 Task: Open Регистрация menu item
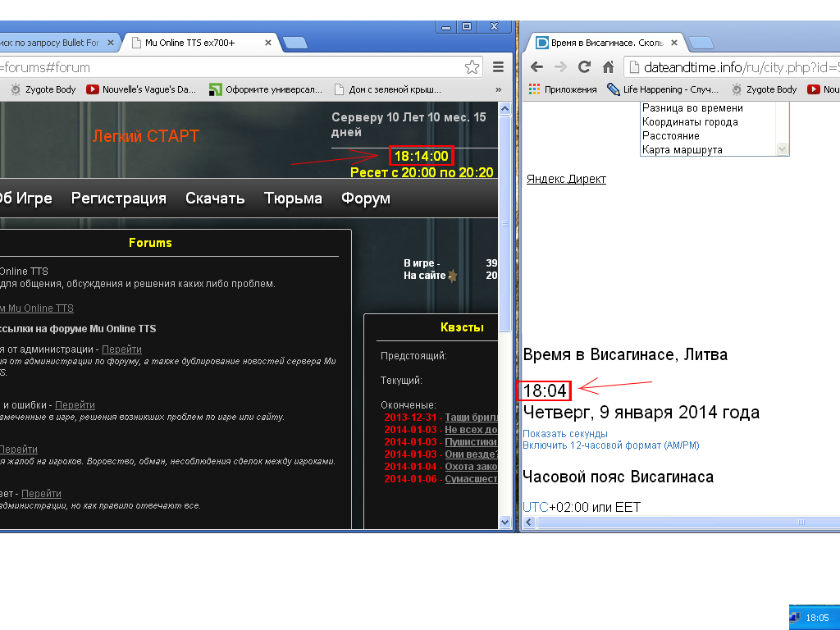point(118,199)
